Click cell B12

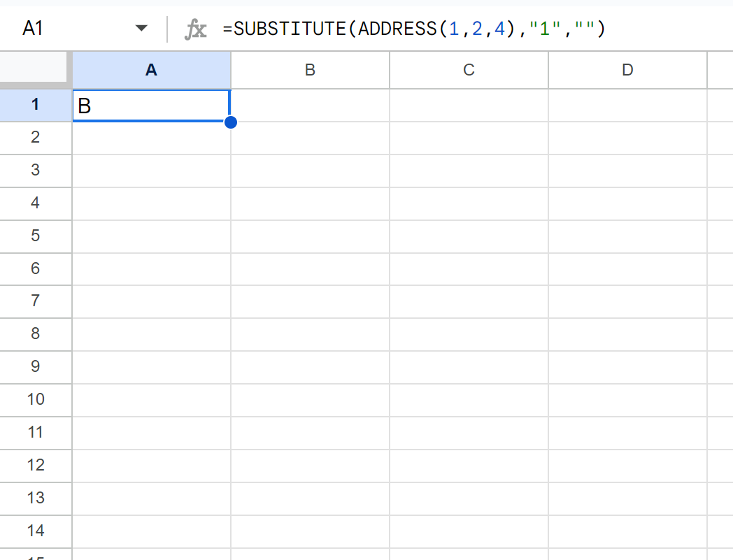click(x=310, y=466)
